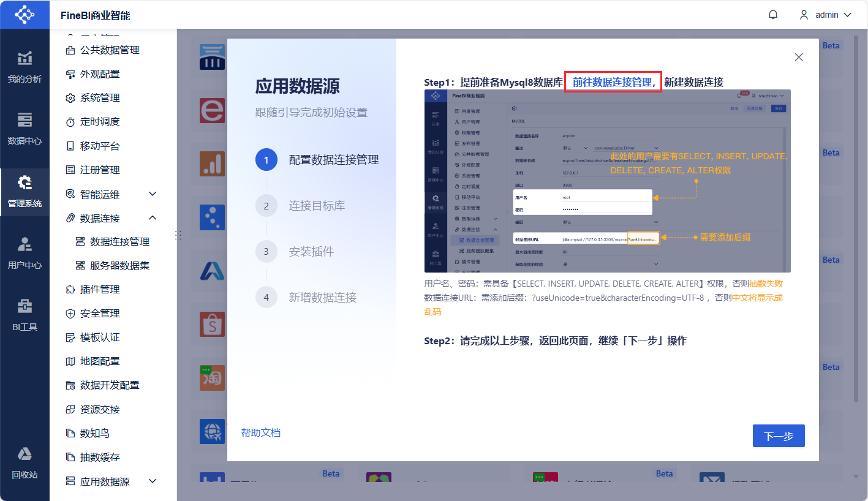Select step 3 安装插件
The image size is (868, 501).
pyautogui.click(x=295, y=251)
